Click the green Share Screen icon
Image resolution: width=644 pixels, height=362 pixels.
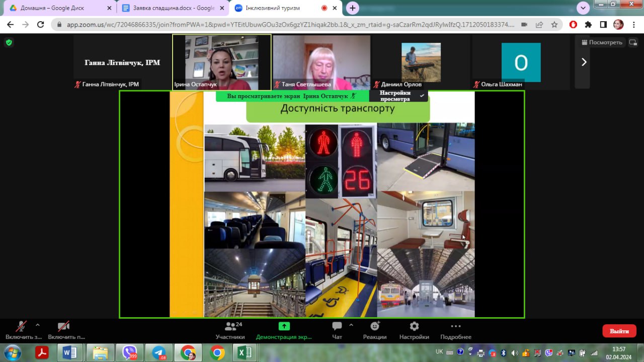[284, 326]
